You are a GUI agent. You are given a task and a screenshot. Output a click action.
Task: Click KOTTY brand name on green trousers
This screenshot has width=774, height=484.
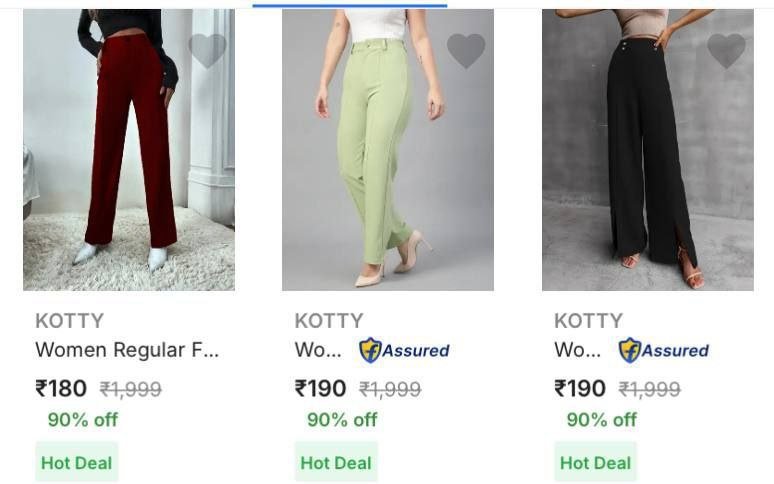pos(328,321)
